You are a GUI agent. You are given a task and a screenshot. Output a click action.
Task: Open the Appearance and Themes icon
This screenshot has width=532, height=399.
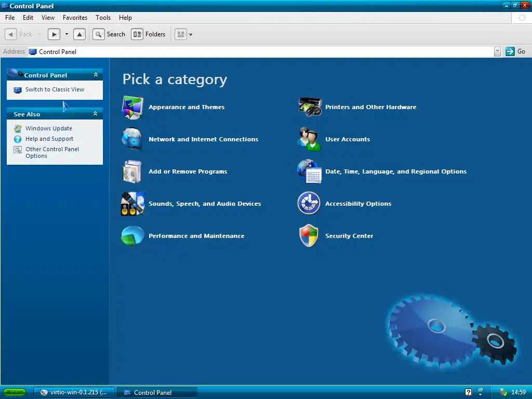[132, 107]
